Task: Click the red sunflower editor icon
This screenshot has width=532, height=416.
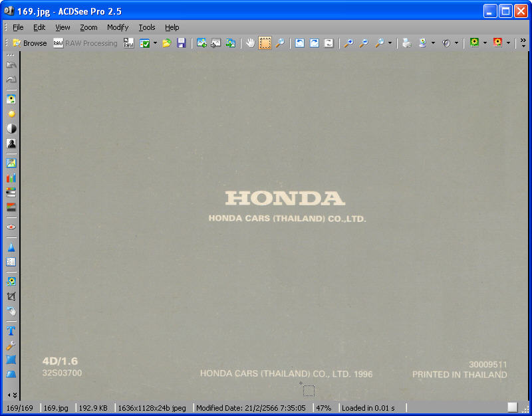Action: (x=497, y=43)
